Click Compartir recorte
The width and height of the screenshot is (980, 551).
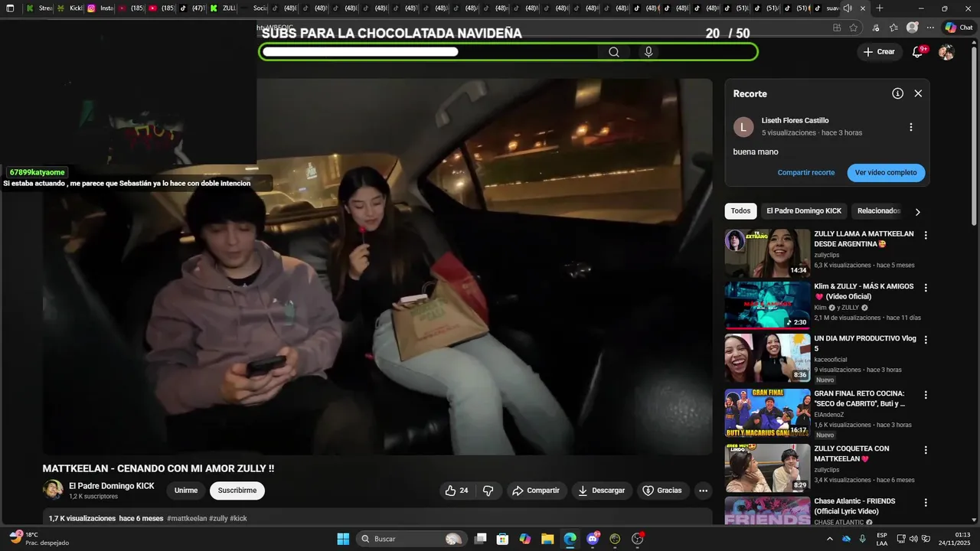806,173
